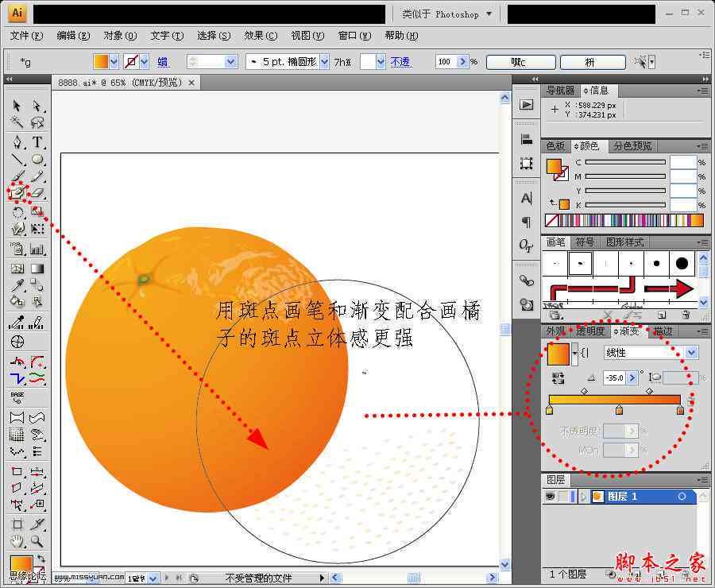Screen dimensions: 715x588
Task: Click the gradient angle input field
Action: coord(615,377)
